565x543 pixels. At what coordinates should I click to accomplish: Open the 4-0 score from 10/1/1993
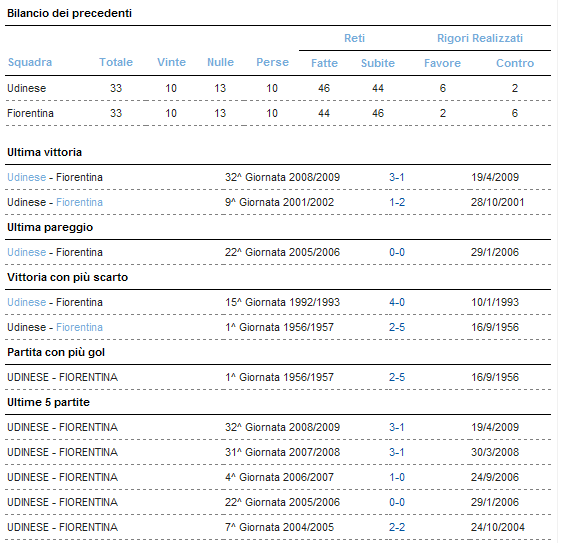click(397, 302)
